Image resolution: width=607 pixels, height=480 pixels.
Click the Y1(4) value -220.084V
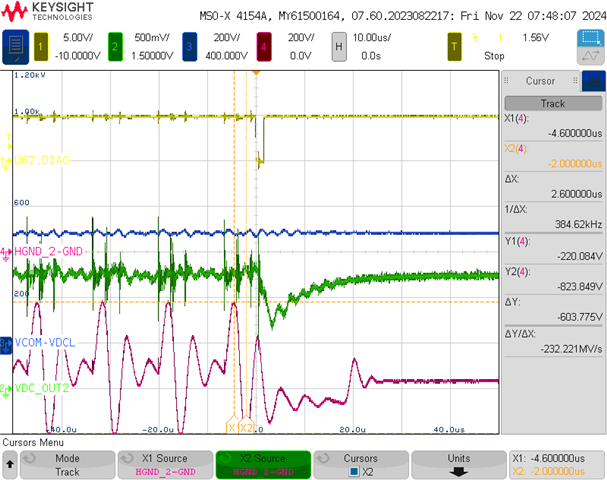click(x=580, y=256)
